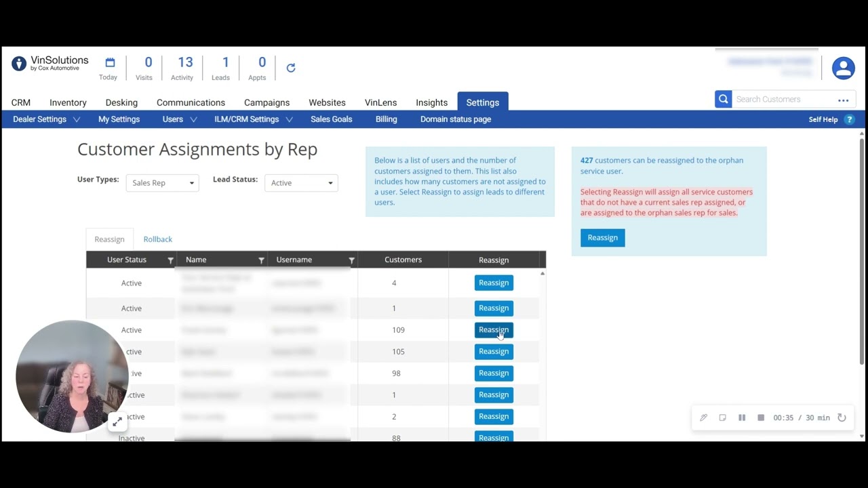Click the page vertical scrollbar

point(862,251)
